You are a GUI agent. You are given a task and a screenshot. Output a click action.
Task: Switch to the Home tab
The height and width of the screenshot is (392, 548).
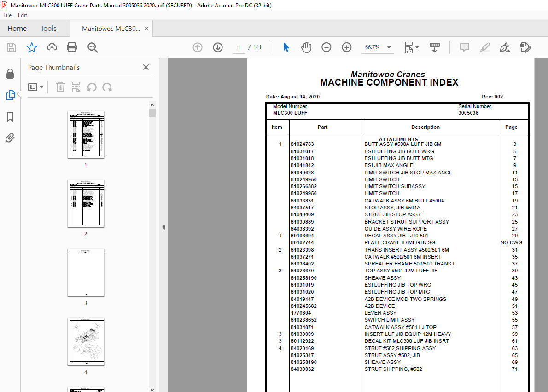pos(17,28)
